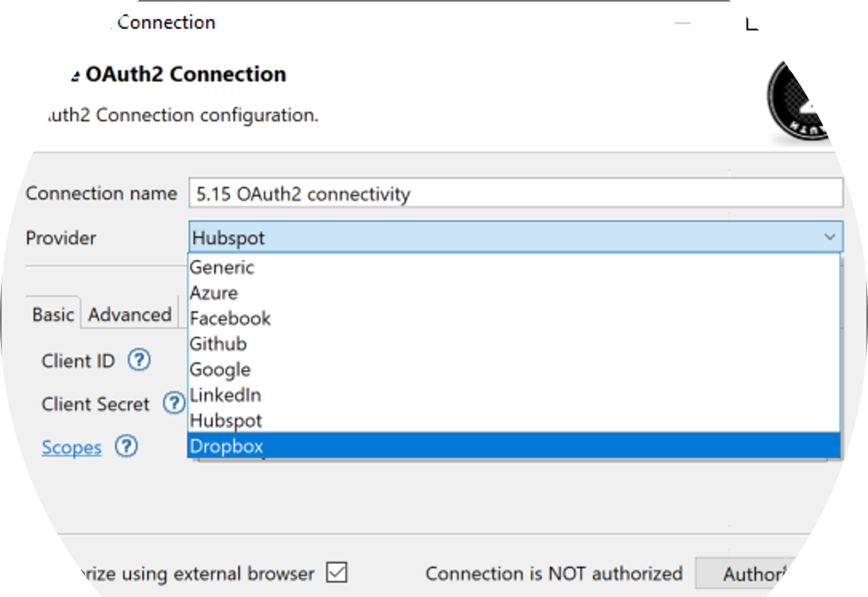This screenshot has height=597, width=868.
Task: Pick Facebook in the provider dropdown
Action: click(230, 319)
